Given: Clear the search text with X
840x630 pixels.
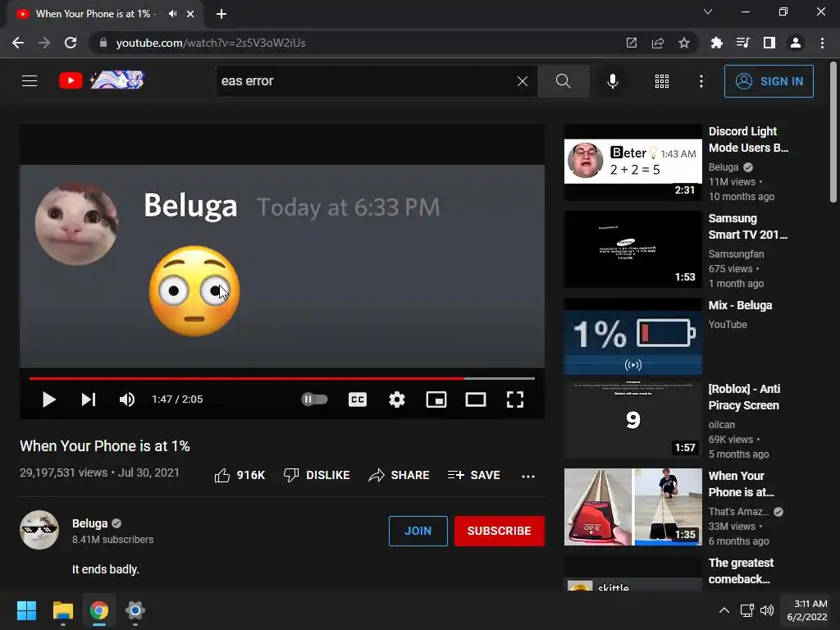Looking at the screenshot, I should [x=523, y=81].
